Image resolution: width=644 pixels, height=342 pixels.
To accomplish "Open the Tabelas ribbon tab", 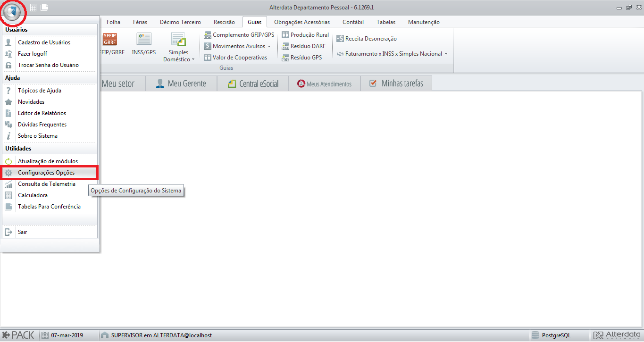I will (386, 22).
